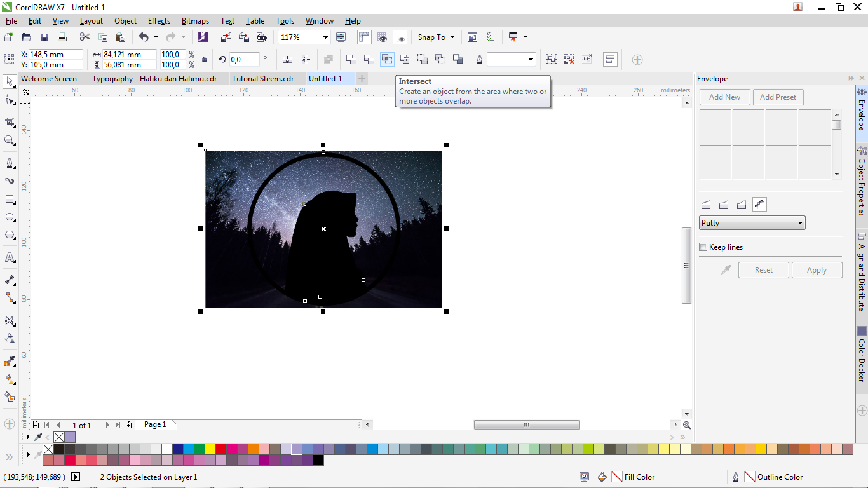Select Unconstrained envelope mode icon
This screenshot has width=868, height=488.
759,205
